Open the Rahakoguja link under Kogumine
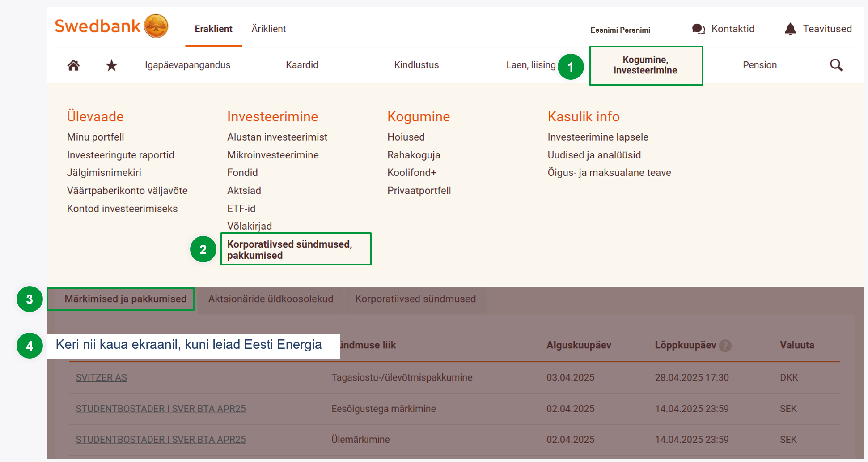The width and height of the screenshot is (868, 462). click(414, 155)
